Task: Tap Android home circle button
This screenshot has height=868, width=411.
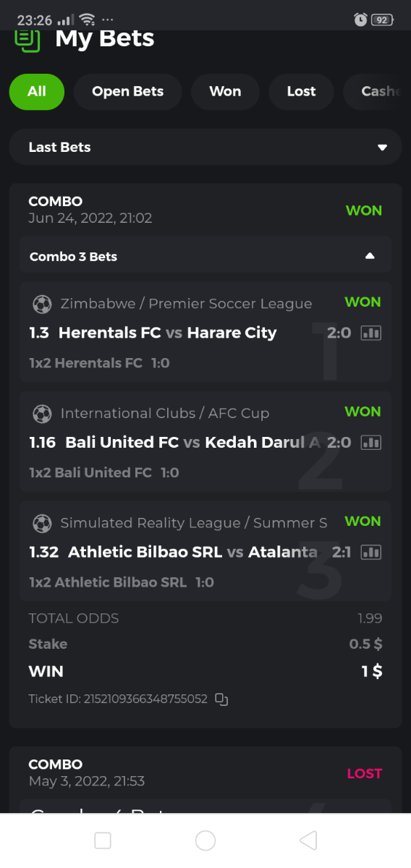Action: point(205,840)
